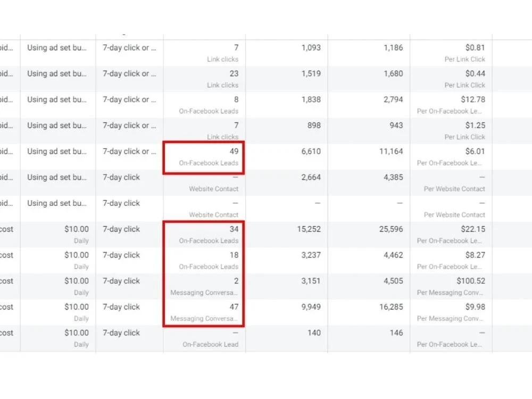Click the 898 reach cell
The height and width of the screenshot is (399, 532).
(x=314, y=126)
